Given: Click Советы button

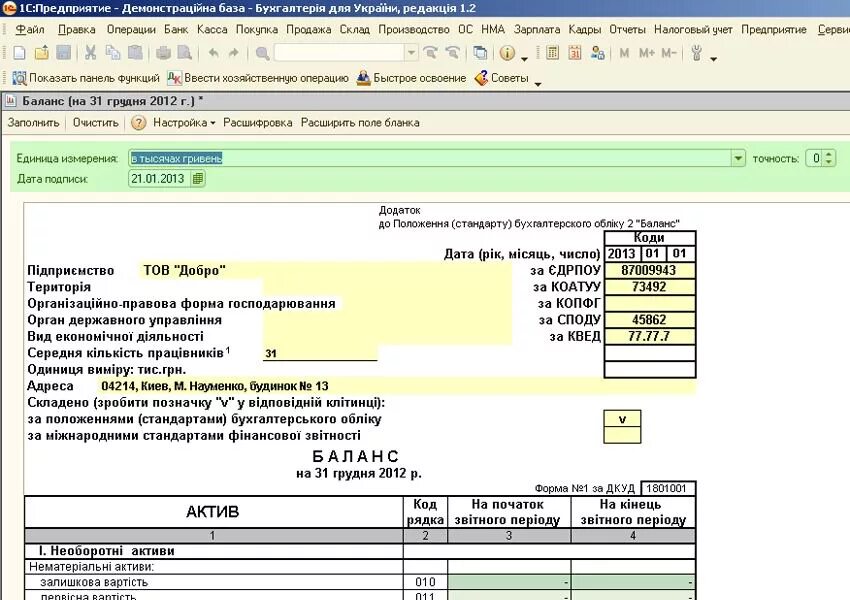Looking at the screenshot, I should tap(501, 78).
